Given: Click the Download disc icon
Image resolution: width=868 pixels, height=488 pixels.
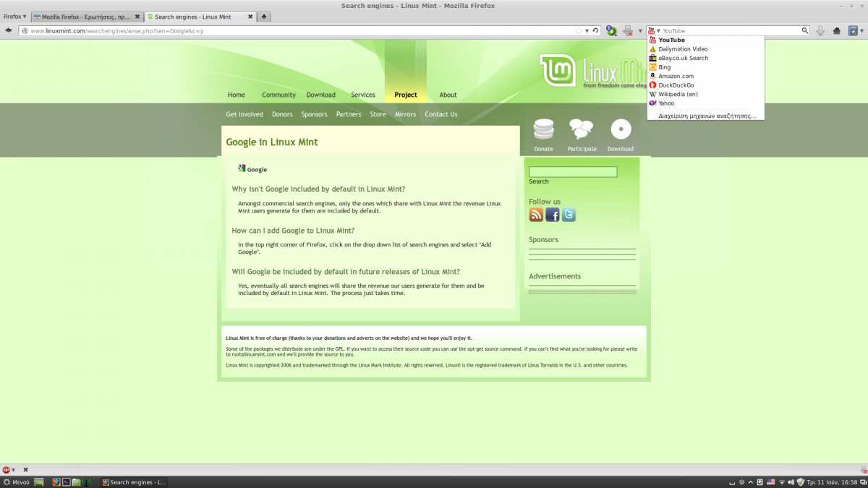Looking at the screenshot, I should coord(621,129).
